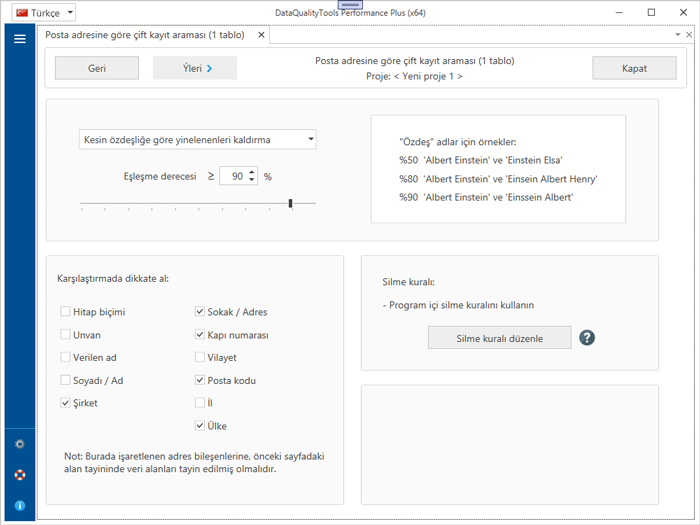The width and height of the screenshot is (700, 525).
Task: Open the lifebuoy help icon
Action: (x=19, y=475)
